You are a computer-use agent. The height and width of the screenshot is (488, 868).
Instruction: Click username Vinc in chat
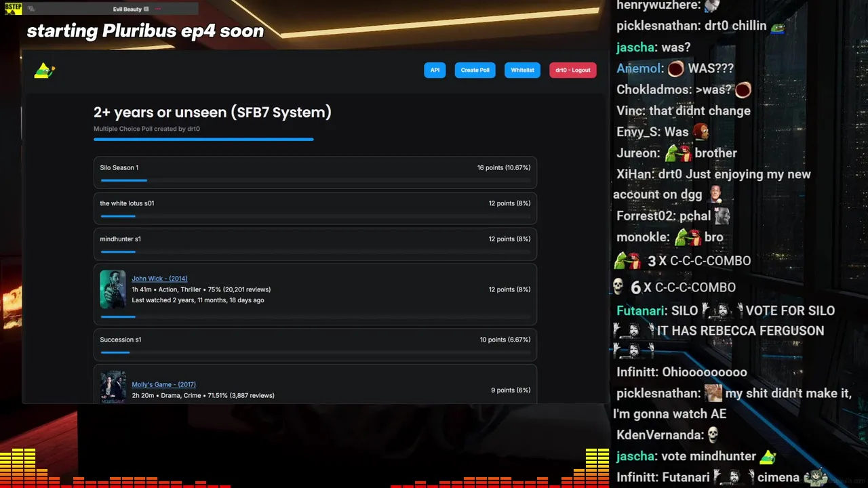pos(629,110)
